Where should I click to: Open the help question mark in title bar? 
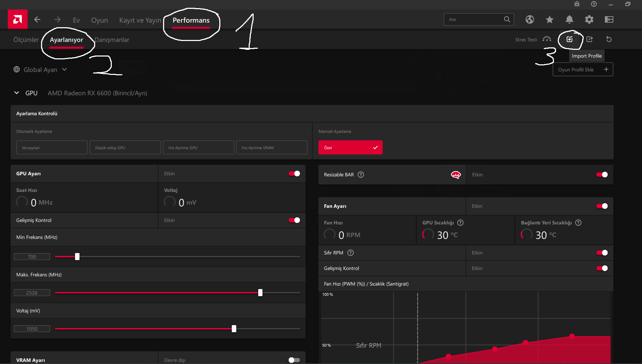[594, 4]
